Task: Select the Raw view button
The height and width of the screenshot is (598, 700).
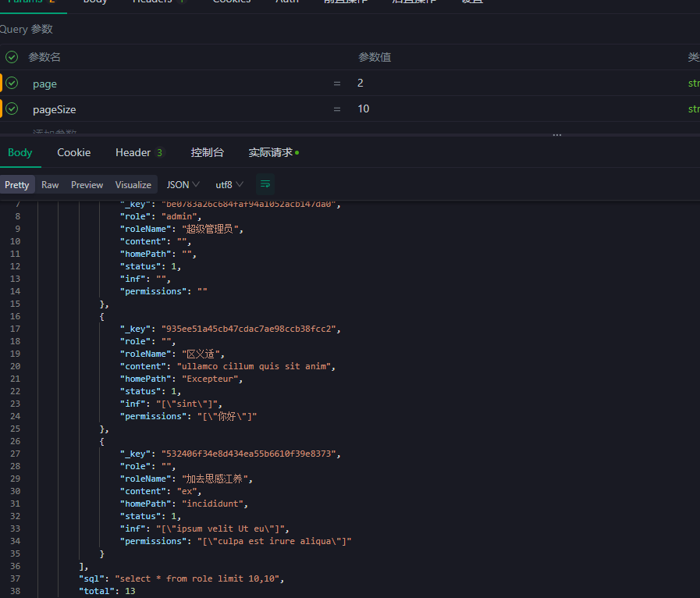Action: (50, 185)
